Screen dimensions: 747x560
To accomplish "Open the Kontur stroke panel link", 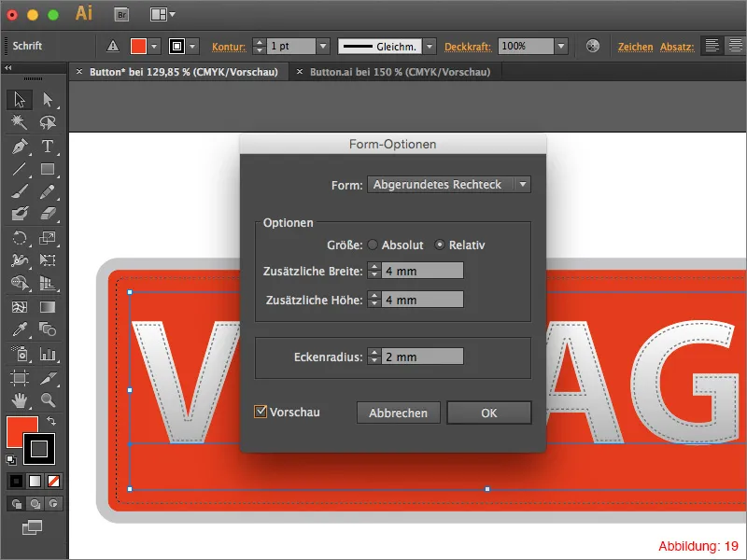I will [x=229, y=47].
